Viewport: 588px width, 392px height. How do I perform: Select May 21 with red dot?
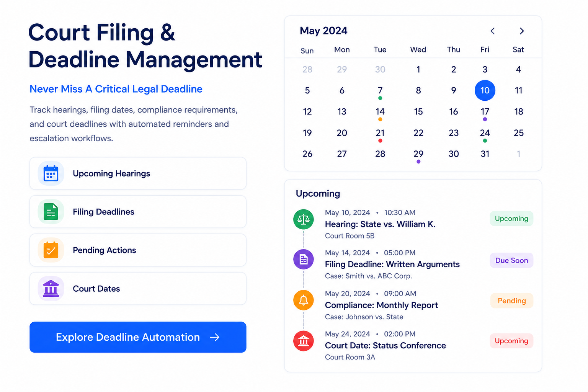click(380, 133)
